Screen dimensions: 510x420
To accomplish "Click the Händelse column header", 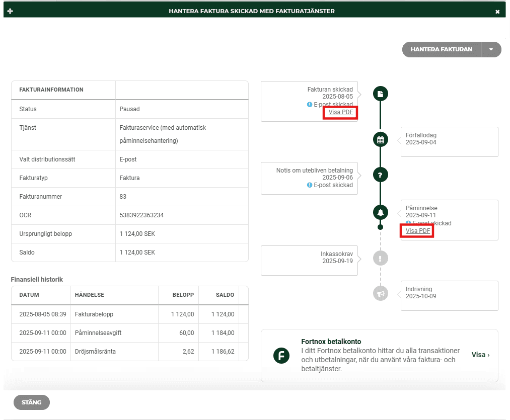I will [90, 295].
